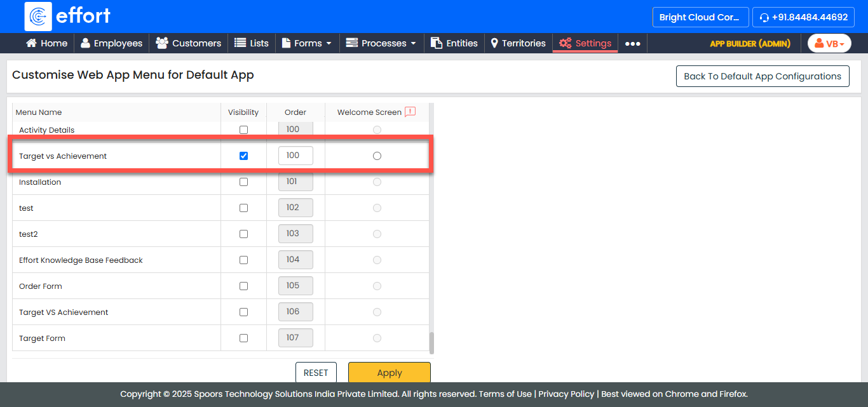Open the Settings tab
This screenshot has height=407, width=868.
tap(585, 43)
